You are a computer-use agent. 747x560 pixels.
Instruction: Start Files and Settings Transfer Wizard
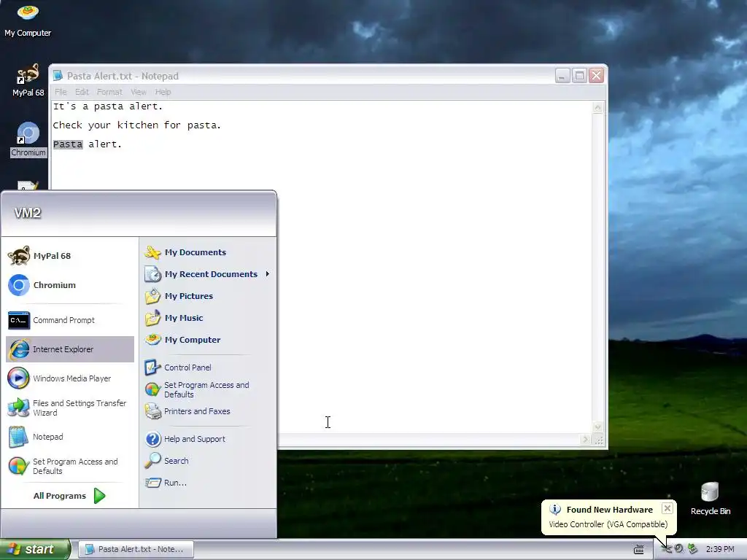click(69, 408)
